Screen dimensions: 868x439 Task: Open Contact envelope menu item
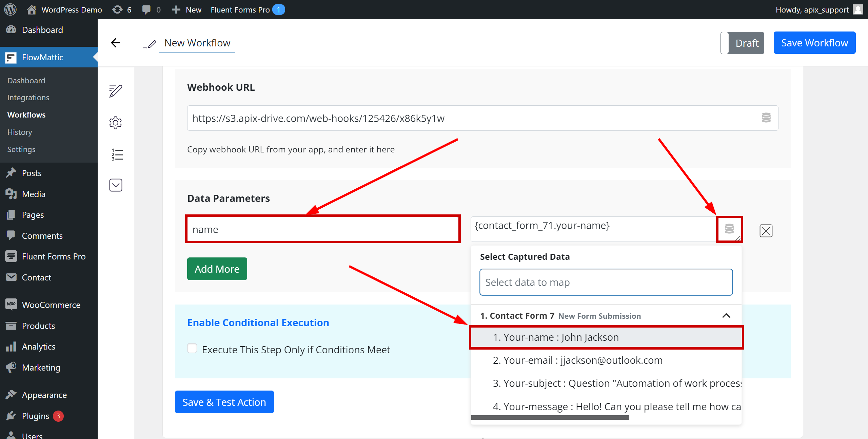pyautogui.click(x=49, y=277)
